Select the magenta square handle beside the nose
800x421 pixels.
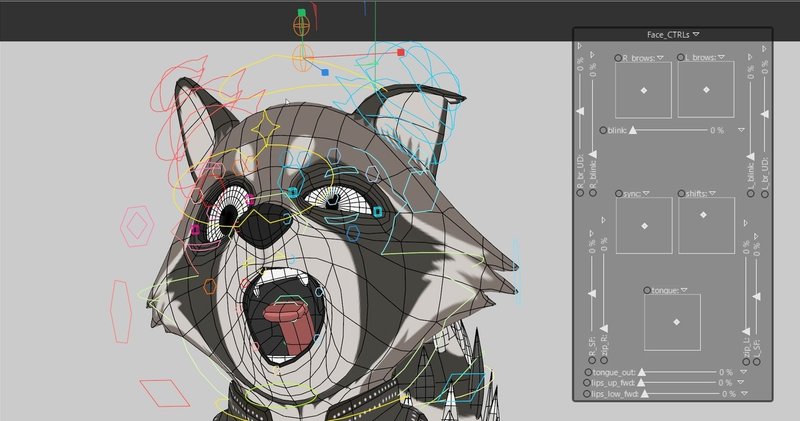(250, 200)
